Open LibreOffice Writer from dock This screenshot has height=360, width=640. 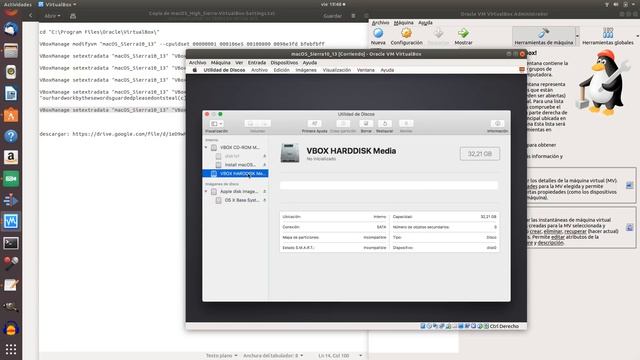click(11, 93)
